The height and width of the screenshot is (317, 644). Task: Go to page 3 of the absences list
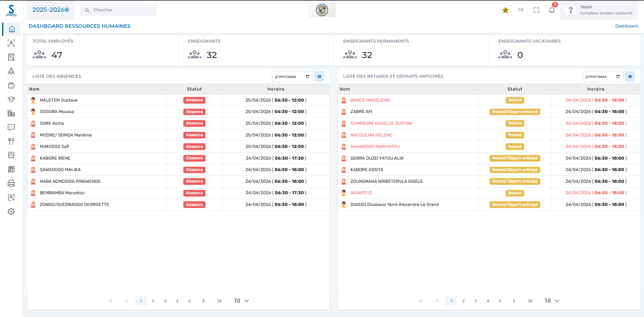pyautogui.click(x=165, y=301)
